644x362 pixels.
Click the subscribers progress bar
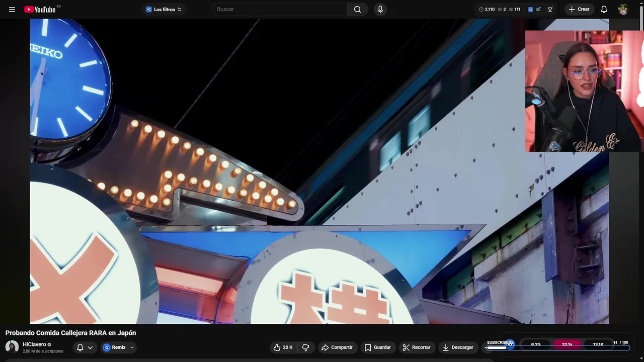(x=558, y=348)
